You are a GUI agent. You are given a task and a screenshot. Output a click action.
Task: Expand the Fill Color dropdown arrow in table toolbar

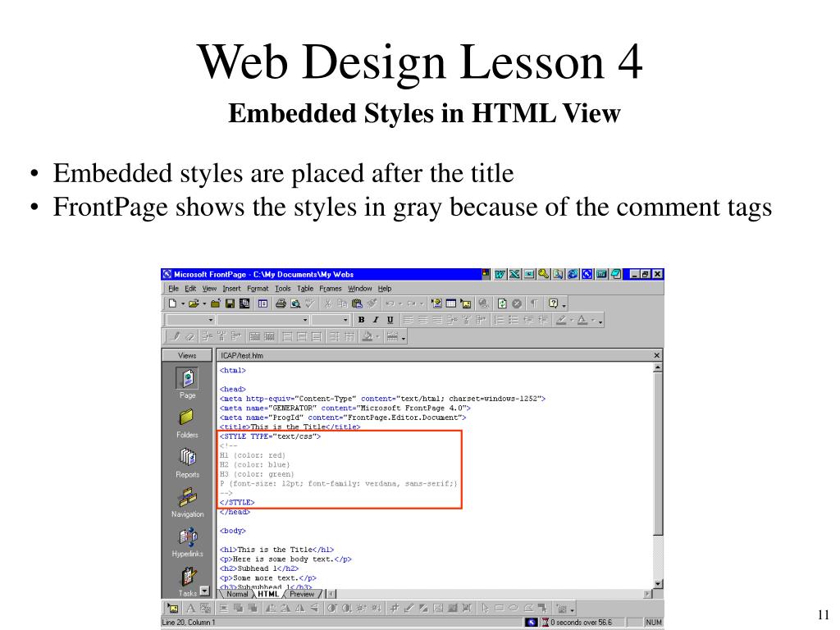(378, 337)
